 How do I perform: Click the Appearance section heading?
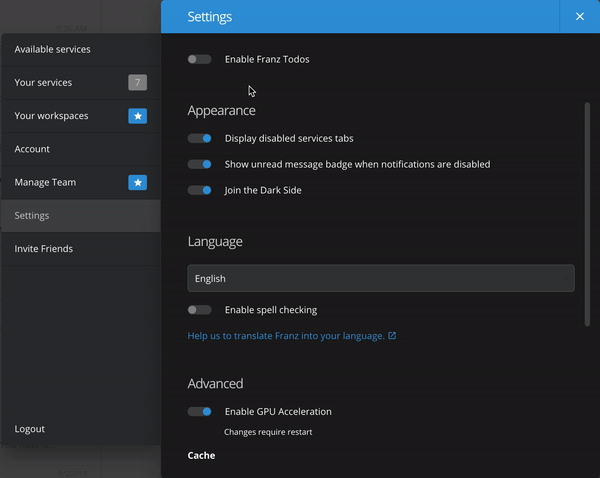click(x=222, y=111)
